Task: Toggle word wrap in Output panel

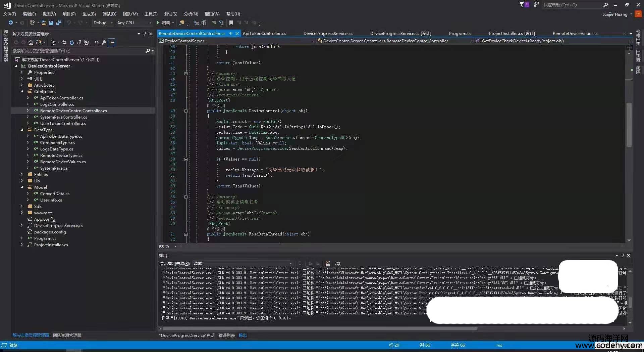Action: click(x=338, y=264)
